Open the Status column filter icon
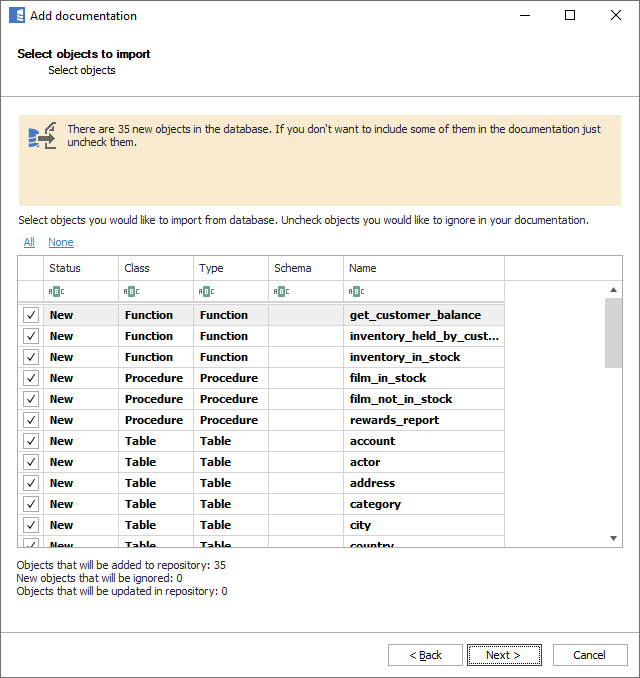 (x=56, y=292)
